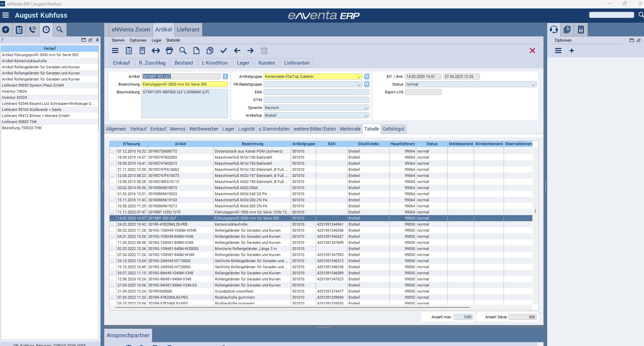
Task: Open the Status dropdown
Action: [533, 85]
